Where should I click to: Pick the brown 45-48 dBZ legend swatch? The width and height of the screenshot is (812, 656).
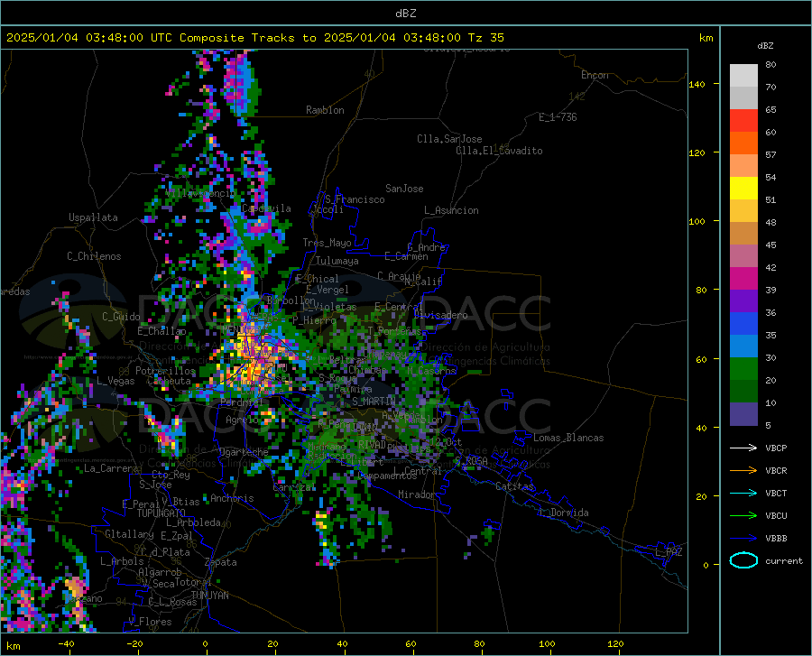(x=743, y=234)
